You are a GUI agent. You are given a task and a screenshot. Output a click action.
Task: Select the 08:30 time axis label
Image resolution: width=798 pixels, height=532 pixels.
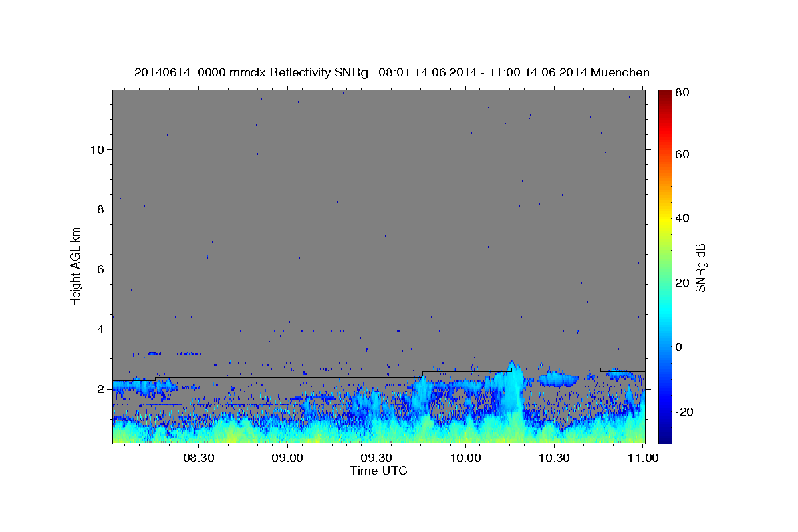pyautogui.click(x=198, y=458)
